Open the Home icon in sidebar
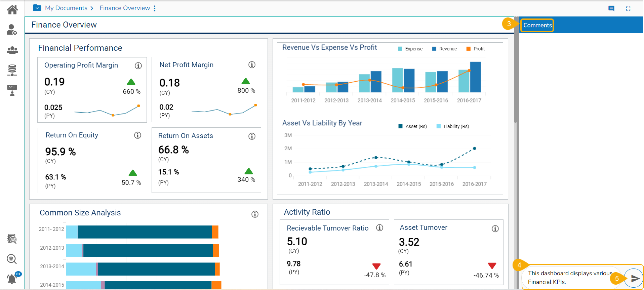The width and height of the screenshot is (644, 290). point(12,10)
